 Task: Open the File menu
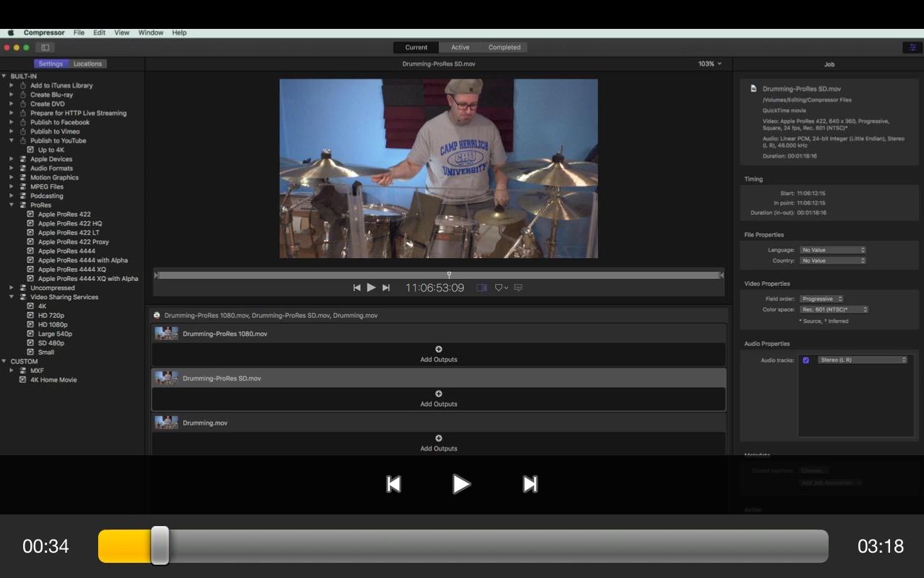coord(79,33)
